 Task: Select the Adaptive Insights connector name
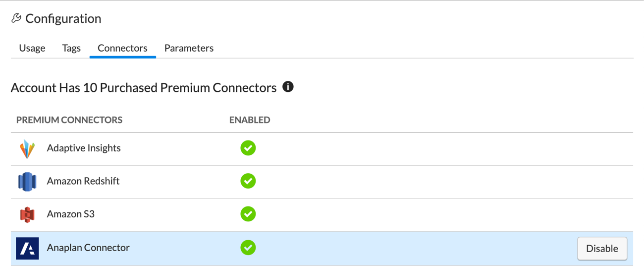(84, 148)
